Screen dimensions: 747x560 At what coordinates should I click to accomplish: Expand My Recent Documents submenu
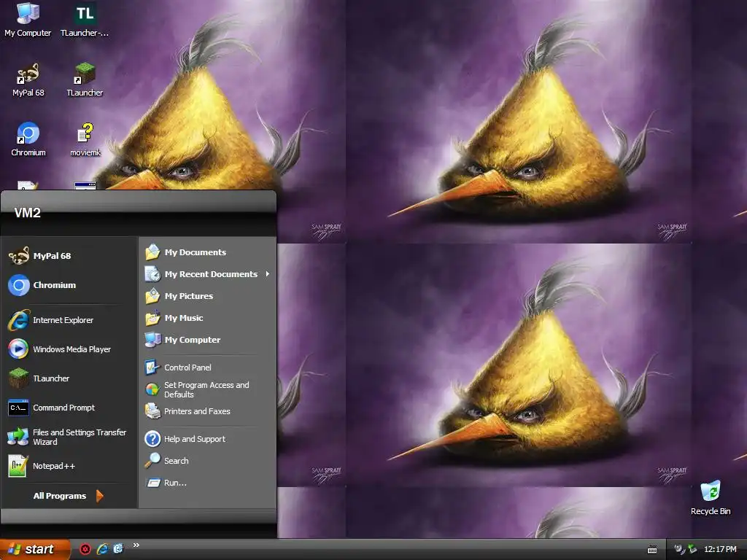click(208, 274)
